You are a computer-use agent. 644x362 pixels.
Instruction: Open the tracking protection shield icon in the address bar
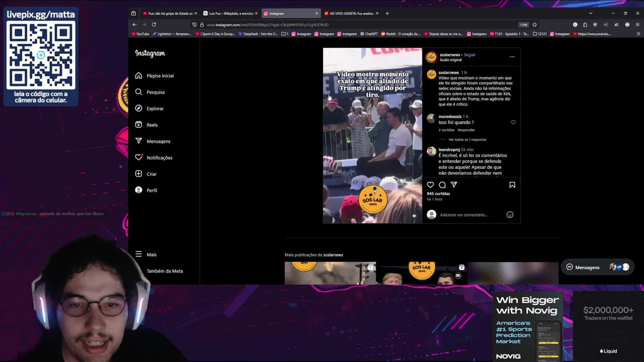coord(195,25)
